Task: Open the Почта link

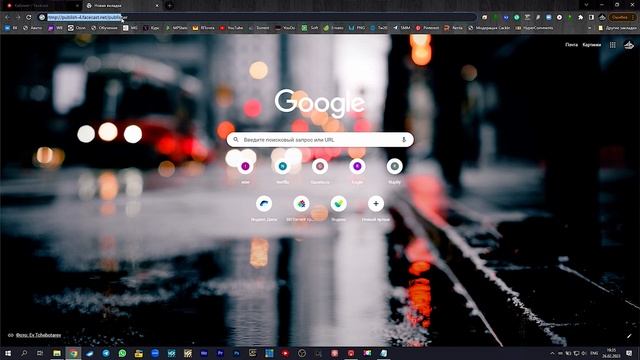Action: pos(571,45)
